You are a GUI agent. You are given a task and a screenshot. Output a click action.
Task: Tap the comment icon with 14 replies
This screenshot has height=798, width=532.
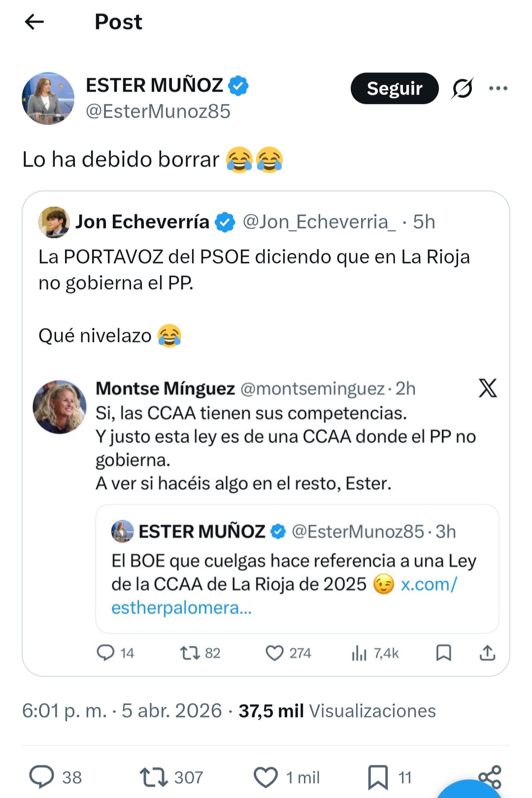coord(105,653)
